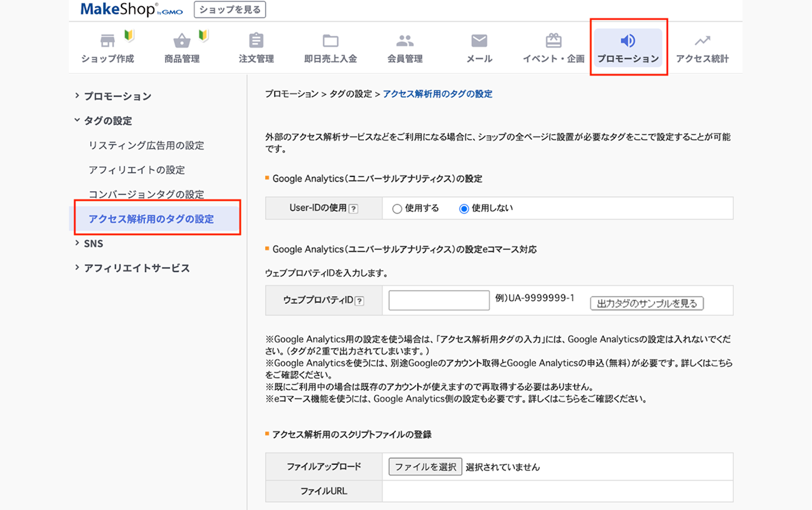Open イベント・企画 gift icon
The image size is (812, 510).
click(553, 41)
